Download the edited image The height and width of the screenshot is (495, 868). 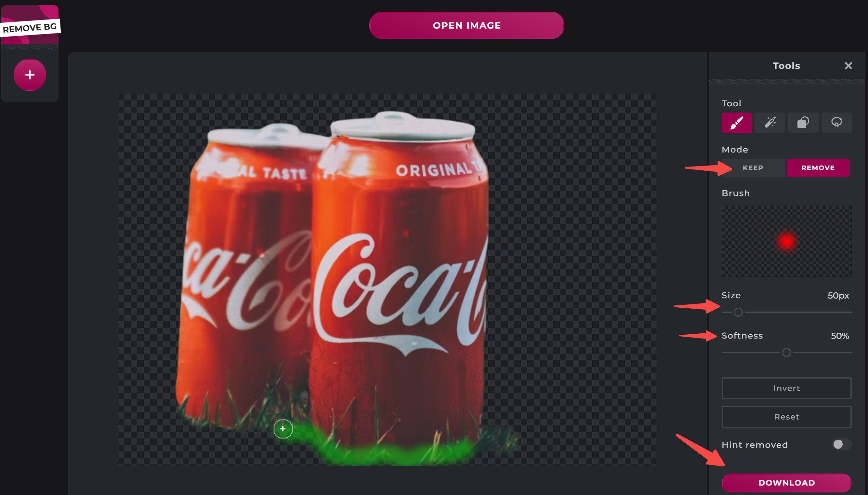786,482
